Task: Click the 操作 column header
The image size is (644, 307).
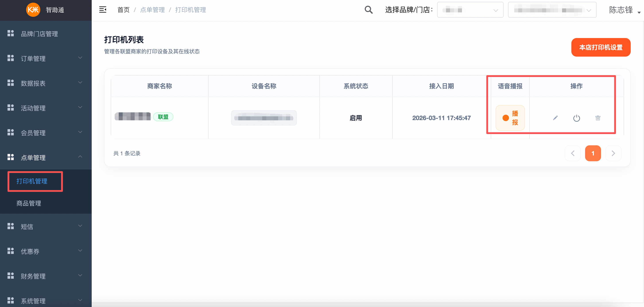Action: point(576,86)
